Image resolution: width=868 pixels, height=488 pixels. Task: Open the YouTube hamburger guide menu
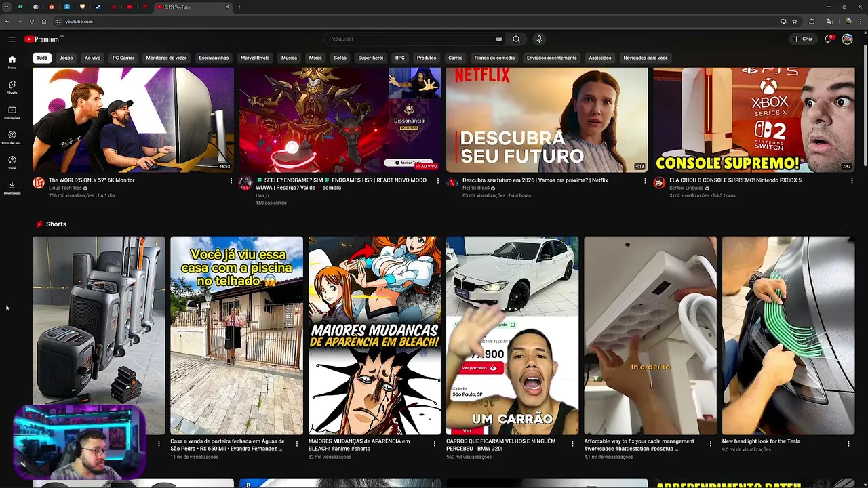tap(12, 39)
